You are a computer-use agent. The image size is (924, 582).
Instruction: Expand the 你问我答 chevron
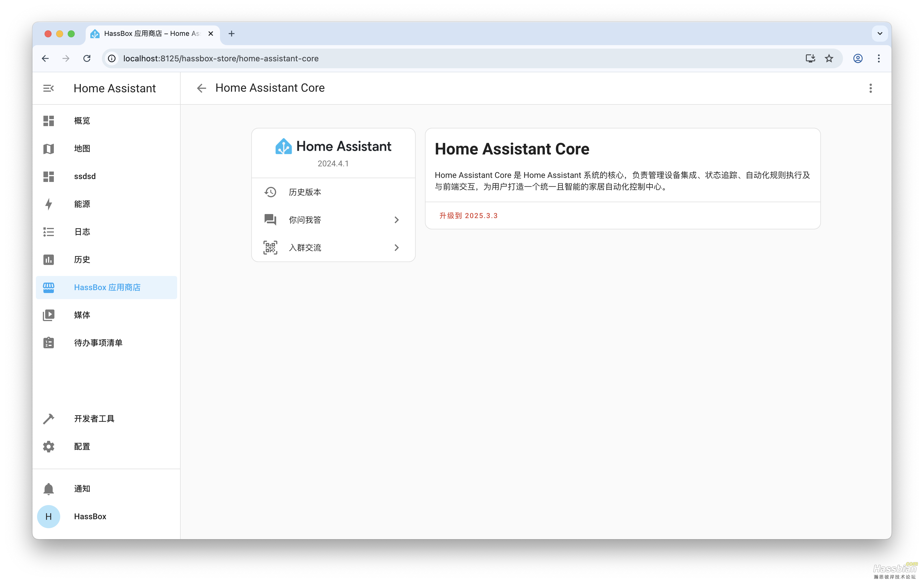pyautogui.click(x=396, y=220)
